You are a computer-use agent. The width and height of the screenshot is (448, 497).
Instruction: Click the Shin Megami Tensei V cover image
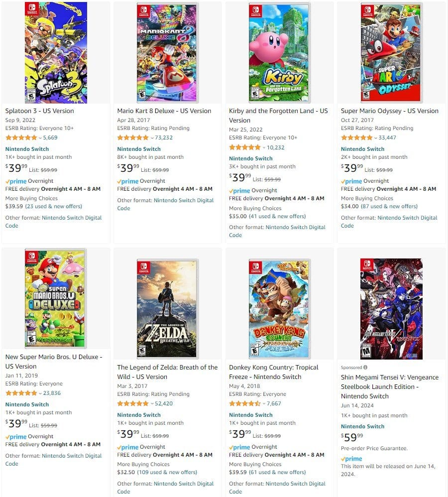click(391, 309)
